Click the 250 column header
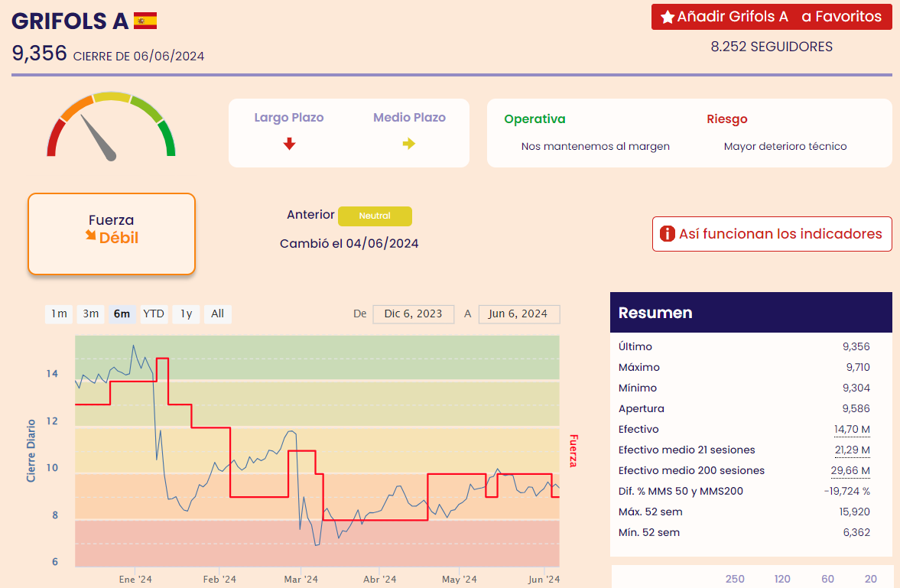The image size is (900, 588). pyautogui.click(x=735, y=579)
